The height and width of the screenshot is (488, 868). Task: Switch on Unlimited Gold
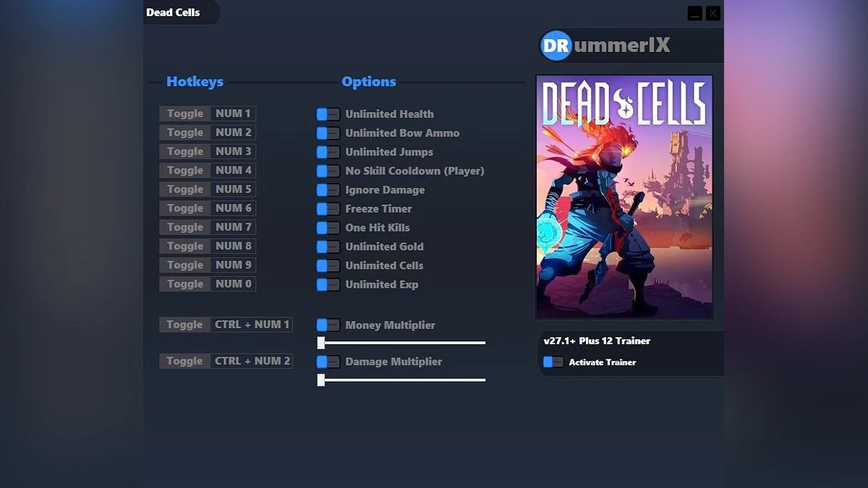click(327, 246)
